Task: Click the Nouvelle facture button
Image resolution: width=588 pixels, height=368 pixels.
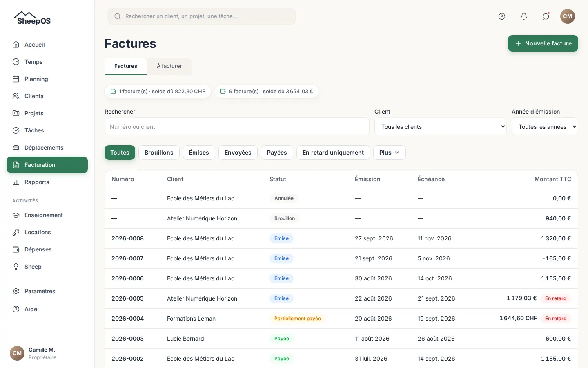Action: tap(543, 43)
